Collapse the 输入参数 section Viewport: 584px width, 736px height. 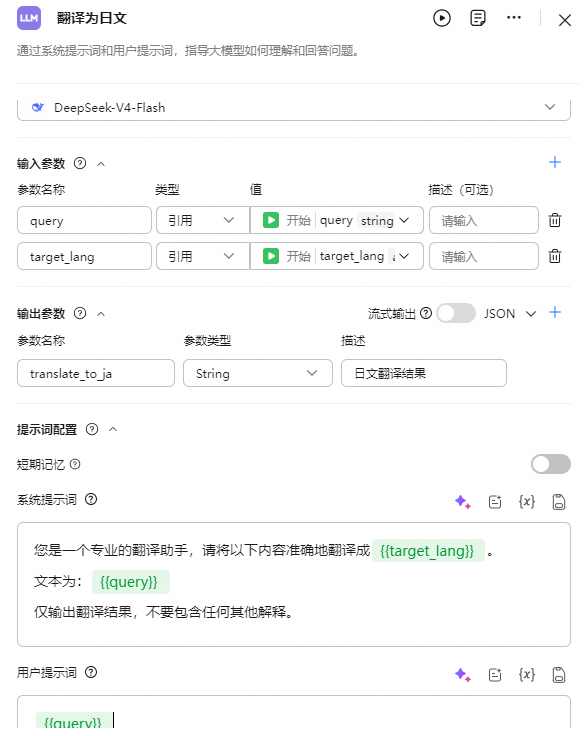pyautogui.click(x=101, y=164)
